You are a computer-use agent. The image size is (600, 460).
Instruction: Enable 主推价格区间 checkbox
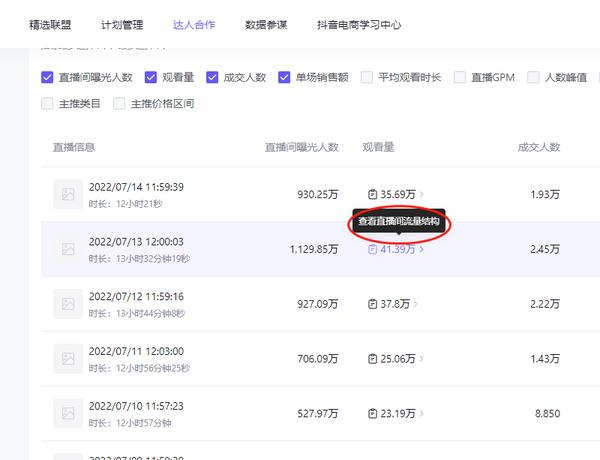click(119, 104)
